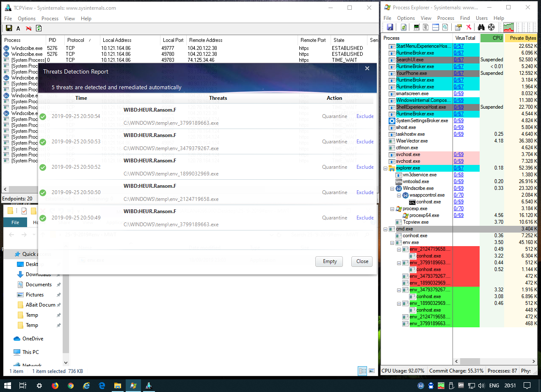Viewport: 541px width, 392px height.
Task: Click Exclude link for the 20:50:54 threat
Action: click(365, 116)
